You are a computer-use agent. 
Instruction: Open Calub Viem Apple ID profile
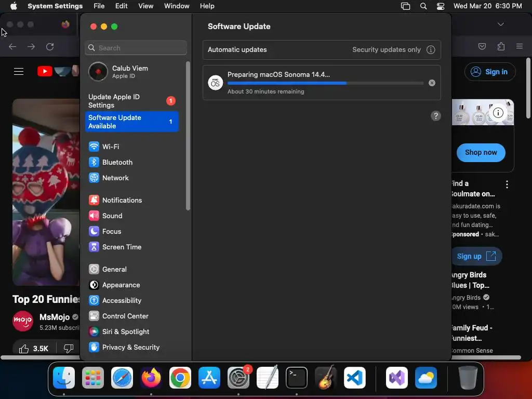[x=131, y=72]
